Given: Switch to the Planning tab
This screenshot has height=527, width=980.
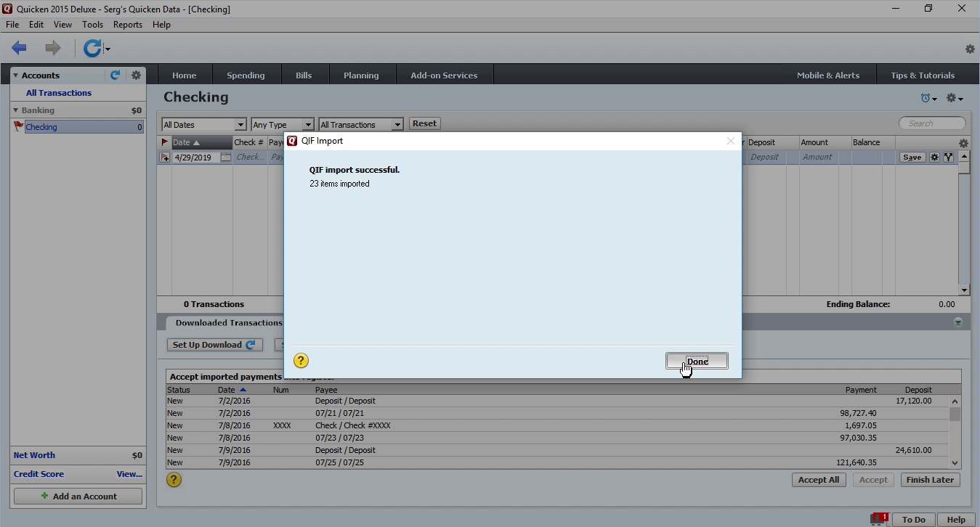Looking at the screenshot, I should [x=361, y=75].
